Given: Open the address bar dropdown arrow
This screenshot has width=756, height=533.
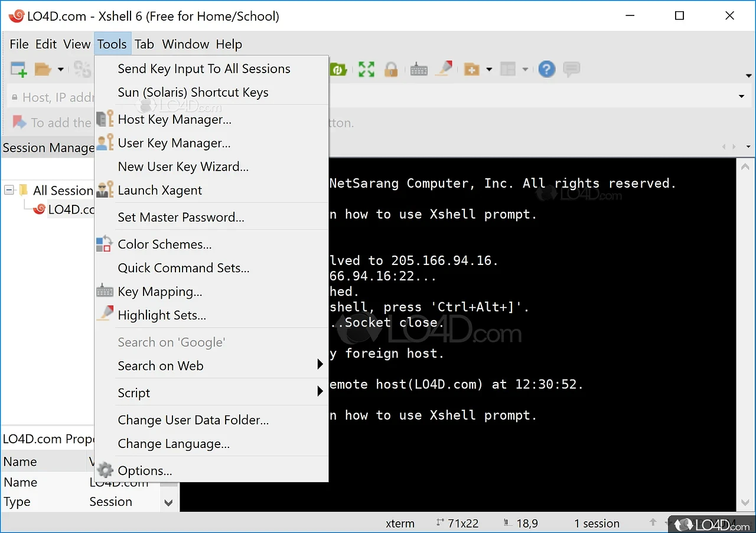Looking at the screenshot, I should click(x=741, y=97).
